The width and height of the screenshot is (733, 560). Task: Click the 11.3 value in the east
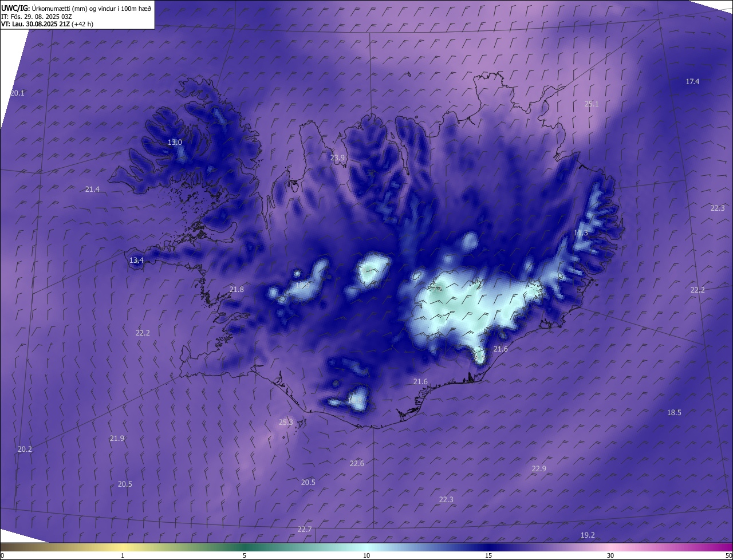coord(581,232)
